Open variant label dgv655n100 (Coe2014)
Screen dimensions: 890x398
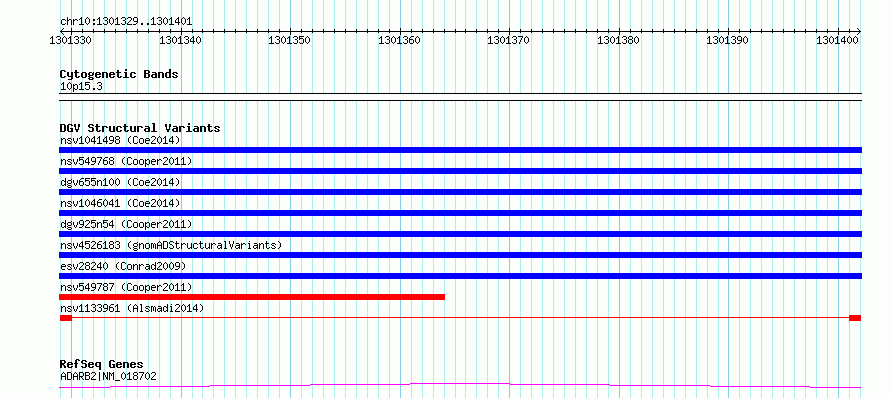click(x=120, y=182)
